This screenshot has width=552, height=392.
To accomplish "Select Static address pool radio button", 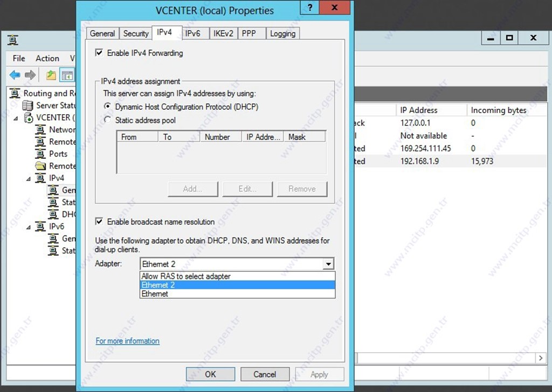I will (108, 120).
